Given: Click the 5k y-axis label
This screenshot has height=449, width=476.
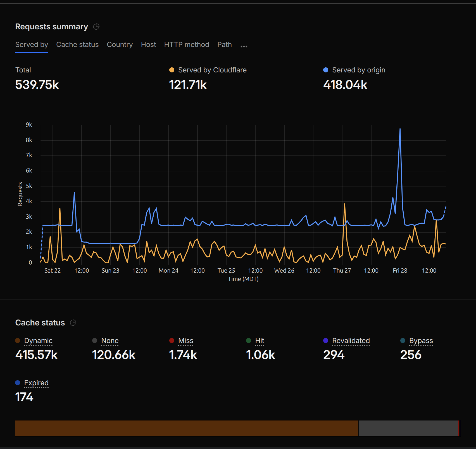Looking at the screenshot, I should click(x=29, y=186).
